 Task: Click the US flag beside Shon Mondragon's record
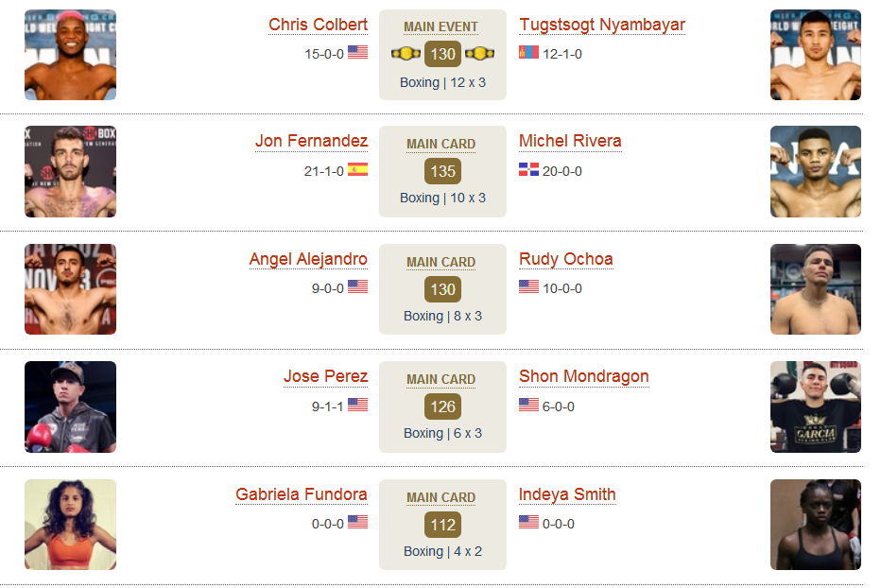[528, 405]
